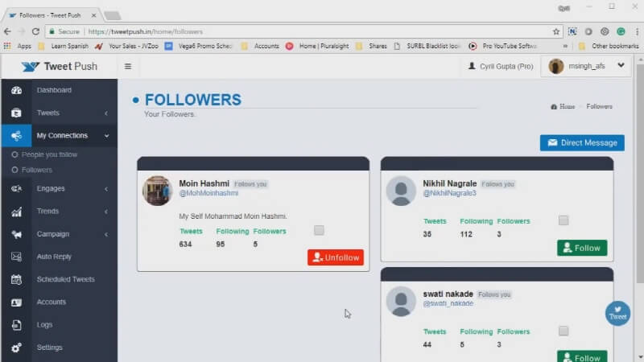Follow swati nakade

[582, 357]
